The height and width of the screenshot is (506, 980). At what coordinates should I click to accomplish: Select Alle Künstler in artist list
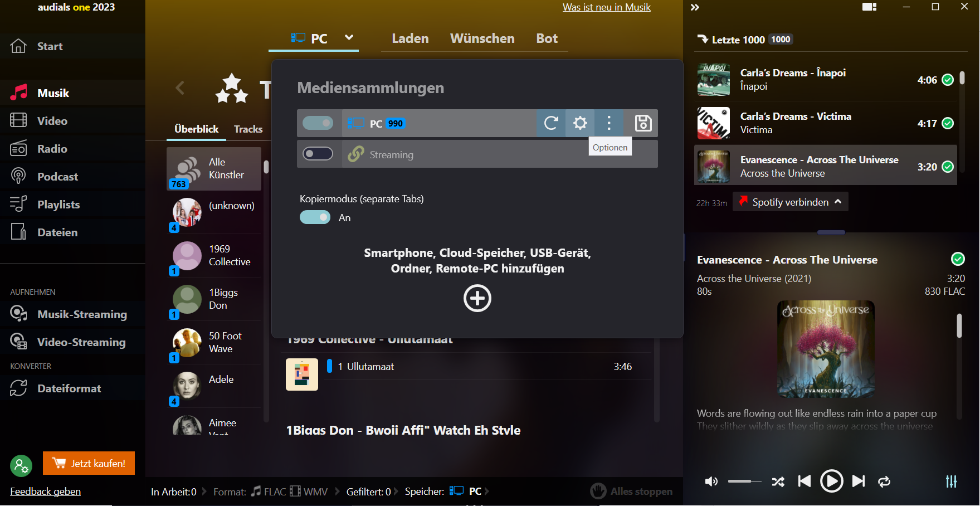214,169
